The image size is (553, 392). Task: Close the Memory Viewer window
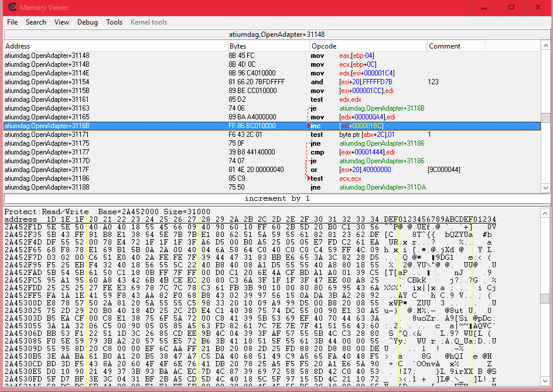(538, 8)
